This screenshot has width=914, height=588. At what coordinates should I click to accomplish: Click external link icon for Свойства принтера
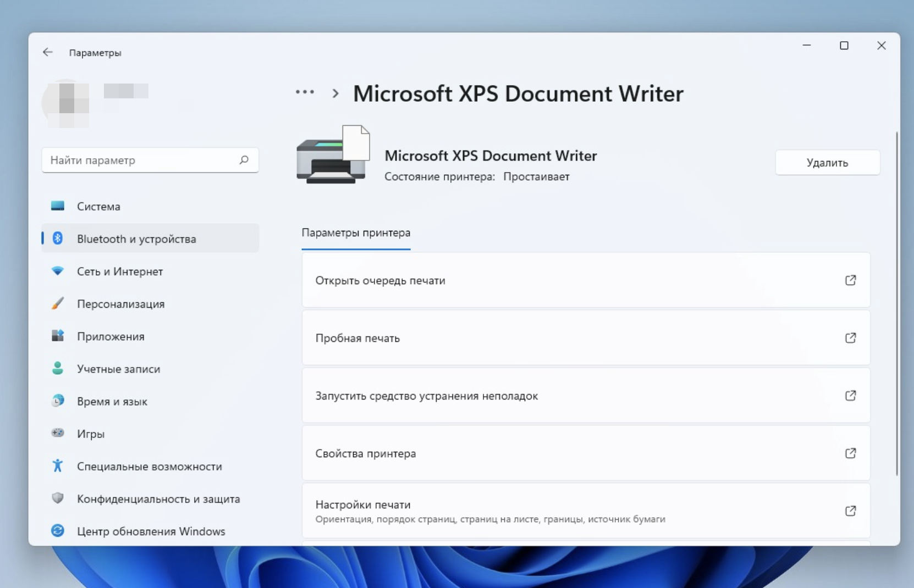(850, 453)
